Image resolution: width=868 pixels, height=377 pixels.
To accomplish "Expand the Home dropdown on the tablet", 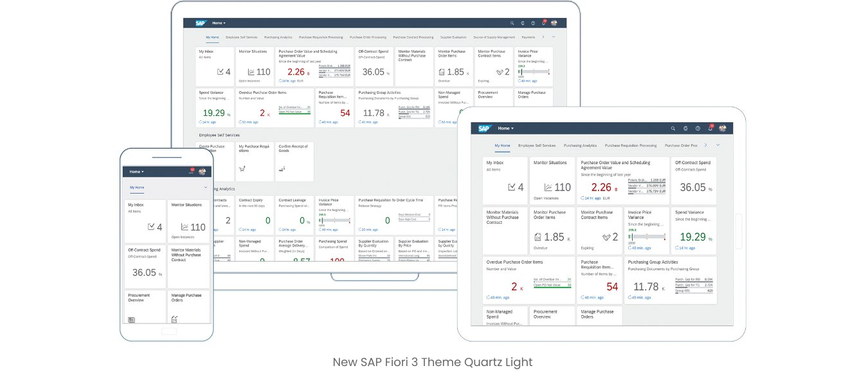I will click(x=506, y=129).
